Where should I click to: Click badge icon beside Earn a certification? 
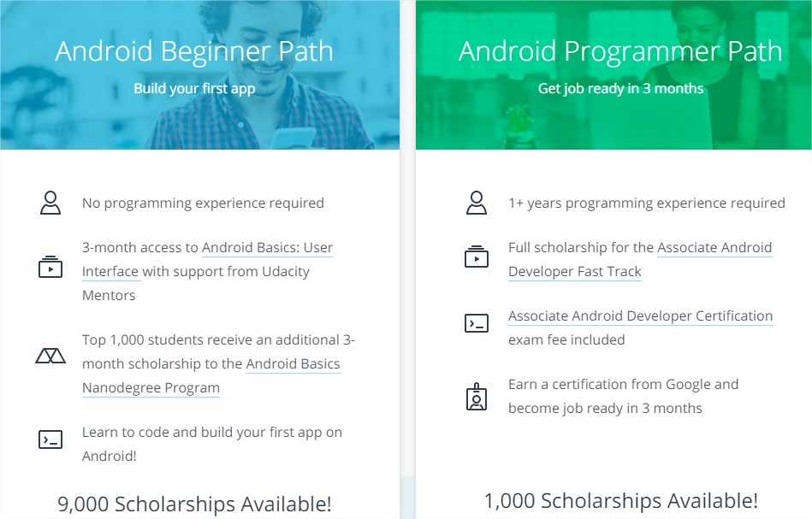(x=477, y=397)
